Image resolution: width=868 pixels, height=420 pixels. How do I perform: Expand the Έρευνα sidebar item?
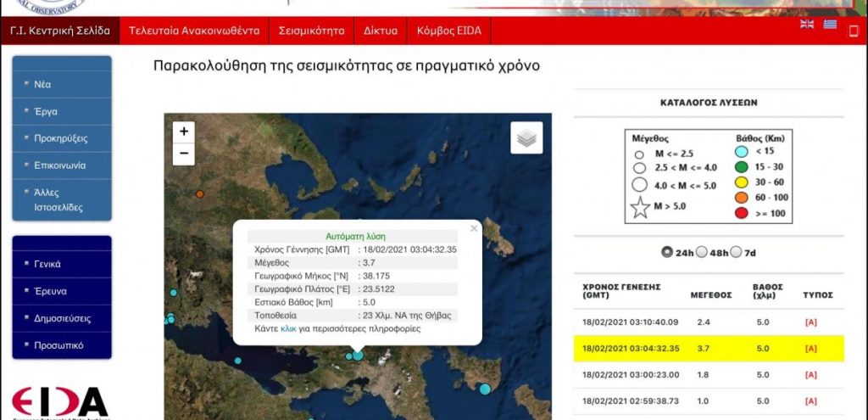[x=51, y=291]
